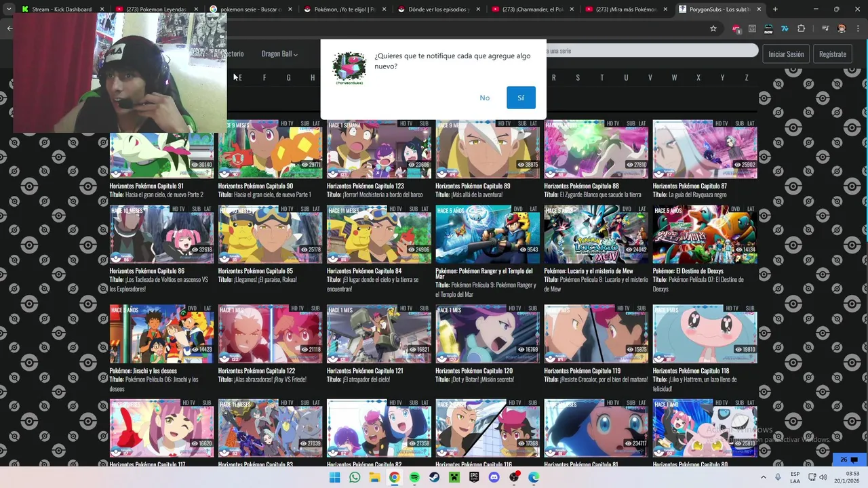Click title link Horizontes Pokémon Capítulo 119
Screen dimensions: 868x488
tap(583, 371)
